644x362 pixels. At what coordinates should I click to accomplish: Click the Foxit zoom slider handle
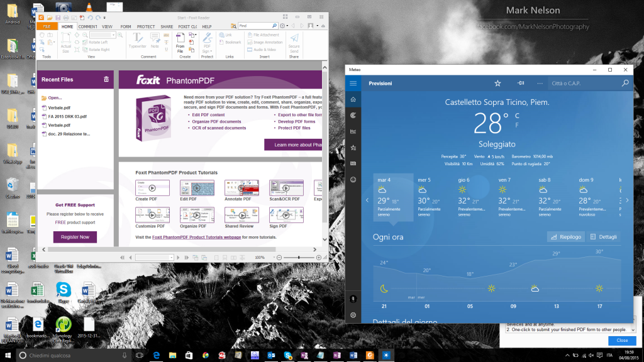tap(299, 257)
